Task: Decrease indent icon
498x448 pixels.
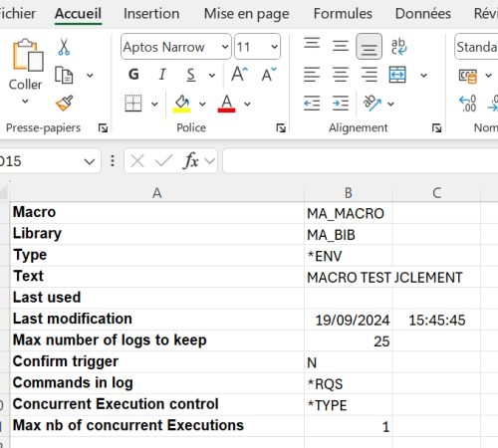Action: (x=312, y=104)
